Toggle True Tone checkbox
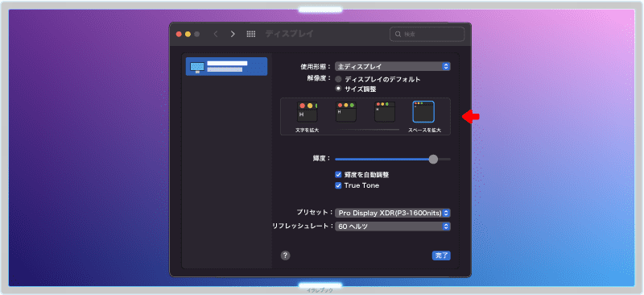 (338, 185)
